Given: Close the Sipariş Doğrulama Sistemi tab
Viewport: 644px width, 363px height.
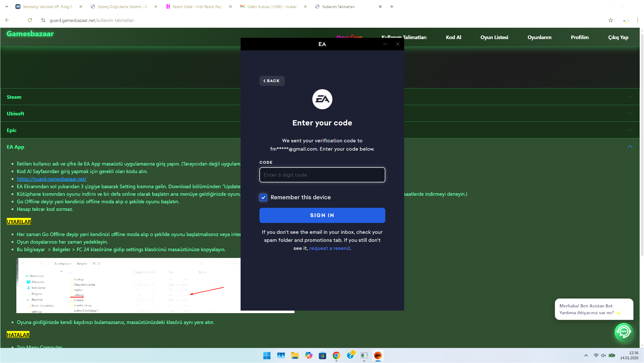Looking at the screenshot, I should click(156, 7).
